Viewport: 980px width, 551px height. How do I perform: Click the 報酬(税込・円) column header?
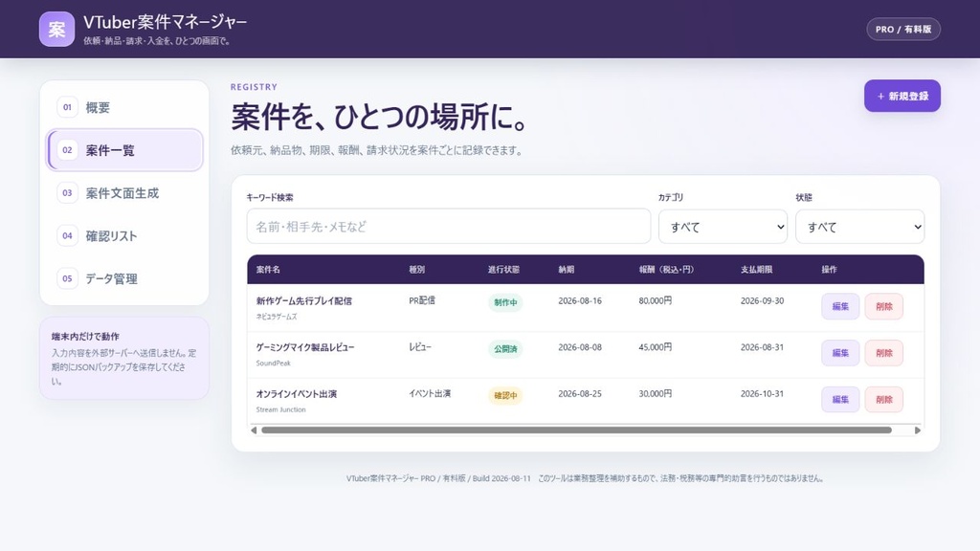click(666, 269)
